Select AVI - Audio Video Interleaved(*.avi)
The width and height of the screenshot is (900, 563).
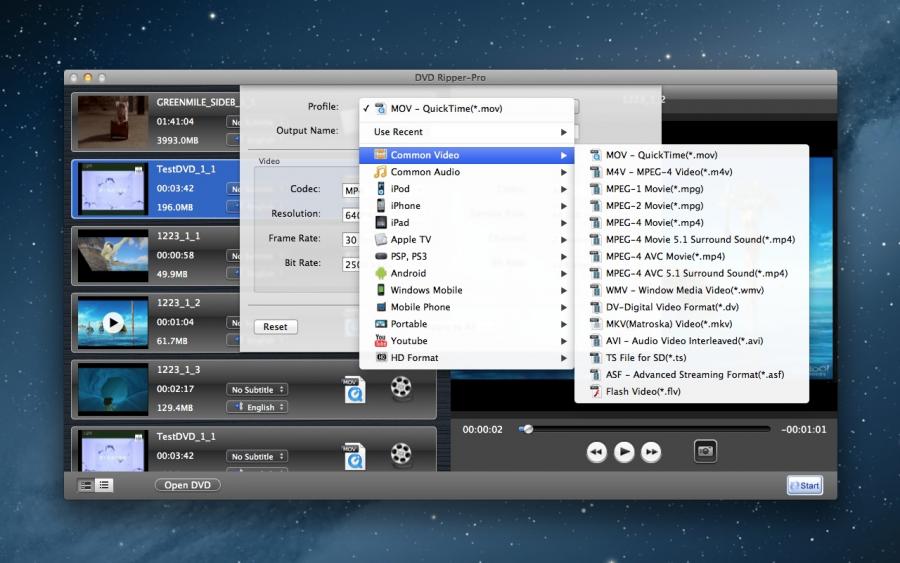point(692,341)
